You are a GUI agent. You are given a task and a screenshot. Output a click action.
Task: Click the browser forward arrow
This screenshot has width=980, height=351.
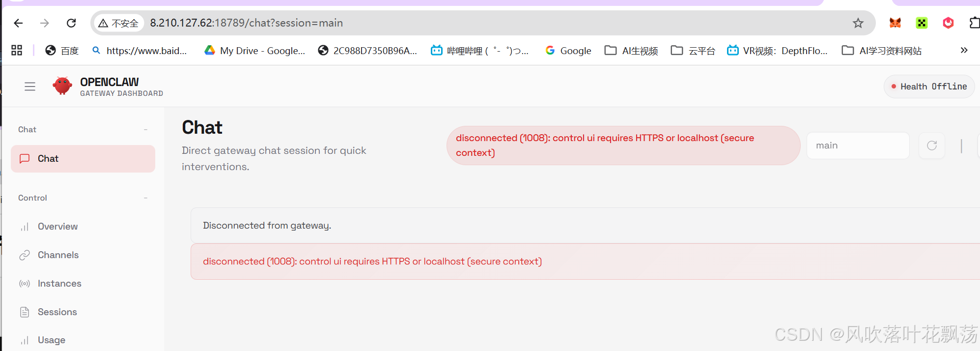pyautogui.click(x=45, y=23)
